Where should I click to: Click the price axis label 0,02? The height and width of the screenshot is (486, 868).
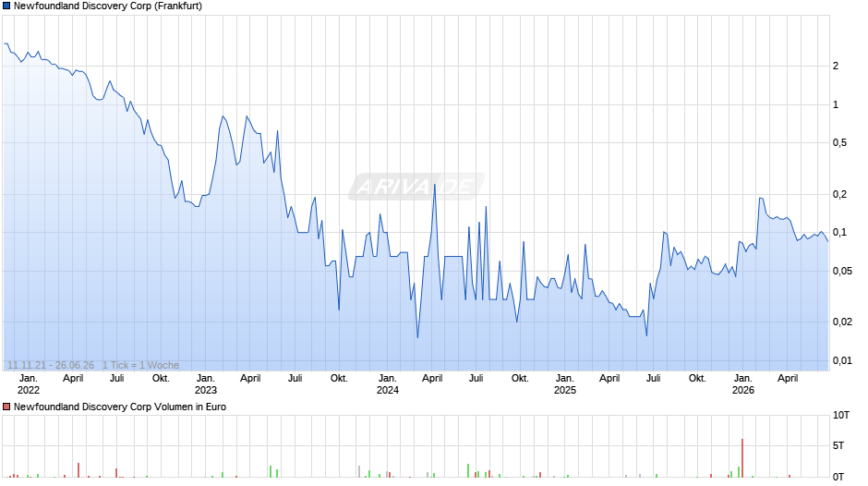tap(842, 322)
